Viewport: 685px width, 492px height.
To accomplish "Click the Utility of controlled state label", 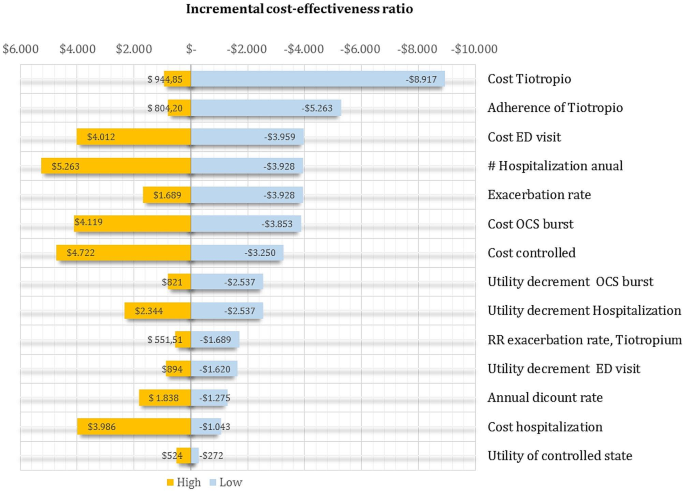I will coord(560,456).
